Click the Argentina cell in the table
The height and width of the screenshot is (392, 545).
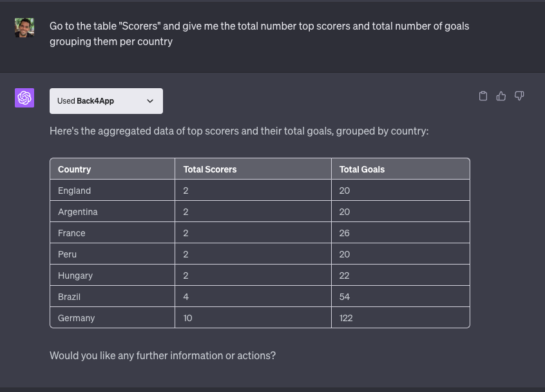pyautogui.click(x=112, y=212)
